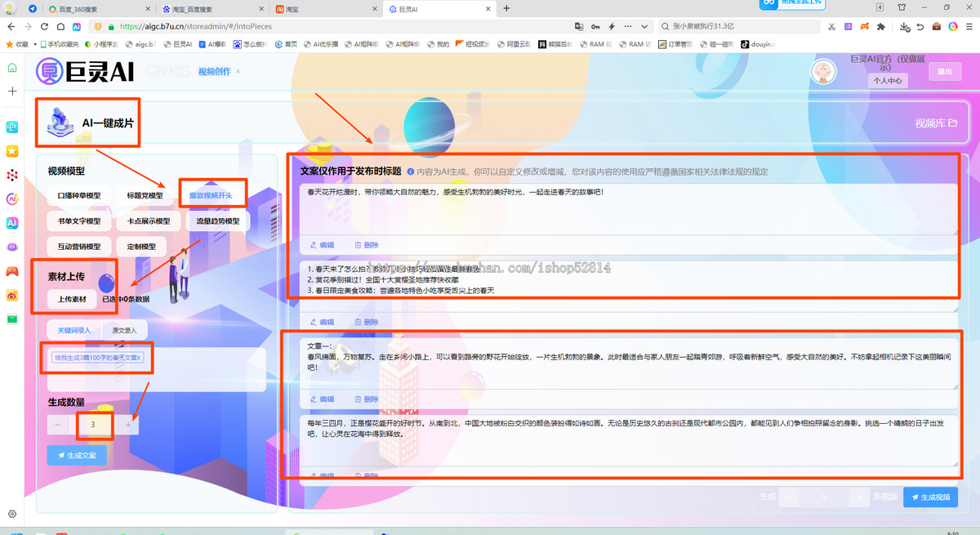
Task: Click the 生成文案 button
Action: (x=77, y=455)
